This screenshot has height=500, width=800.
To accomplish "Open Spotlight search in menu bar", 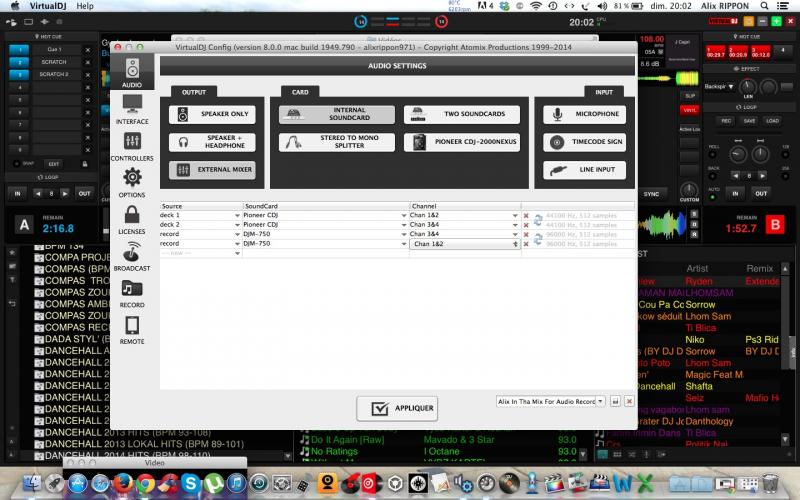I will click(x=764, y=6).
